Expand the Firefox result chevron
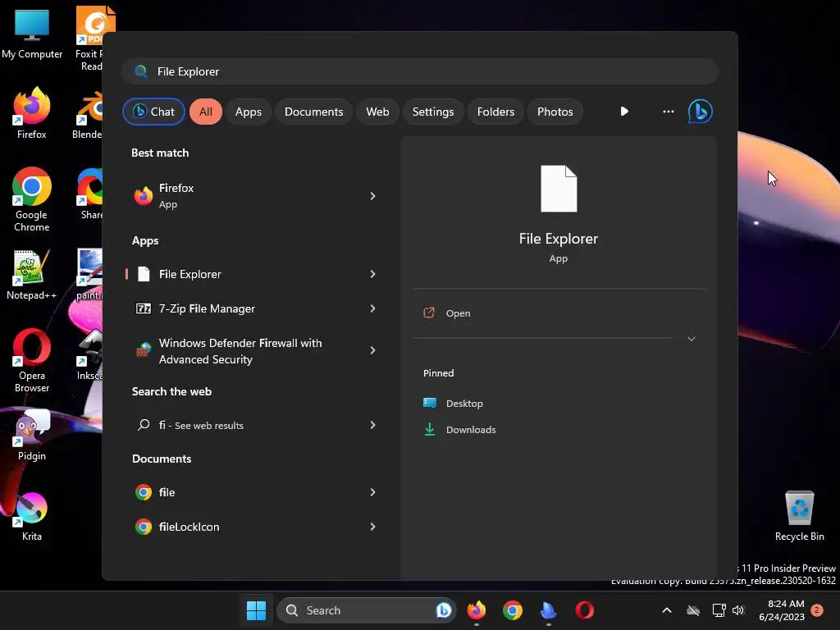The height and width of the screenshot is (630, 840). [x=373, y=196]
